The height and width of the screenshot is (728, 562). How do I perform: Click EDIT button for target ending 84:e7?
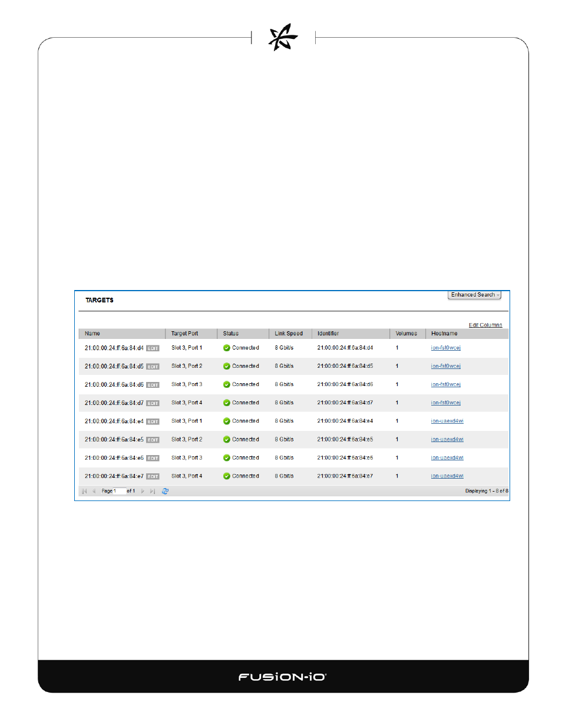click(x=153, y=476)
